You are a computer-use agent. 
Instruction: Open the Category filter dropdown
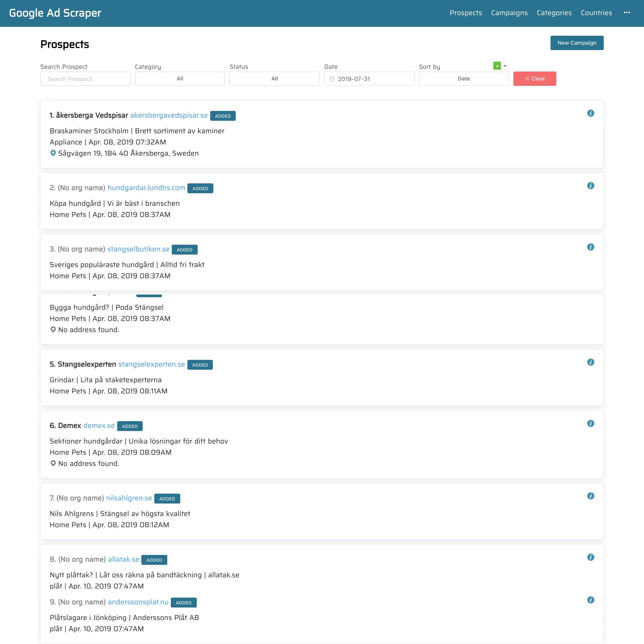pyautogui.click(x=180, y=79)
